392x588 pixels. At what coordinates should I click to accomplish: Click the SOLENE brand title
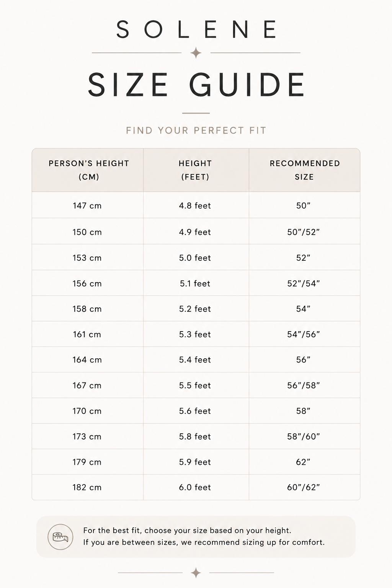click(196, 30)
